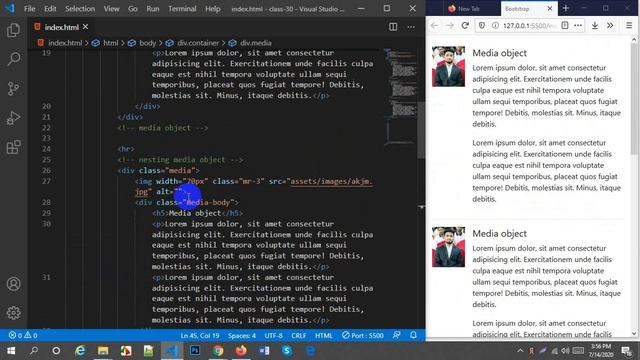Open the Accounts menu in the activity bar
This screenshot has width=640, height=360.
[13, 284]
